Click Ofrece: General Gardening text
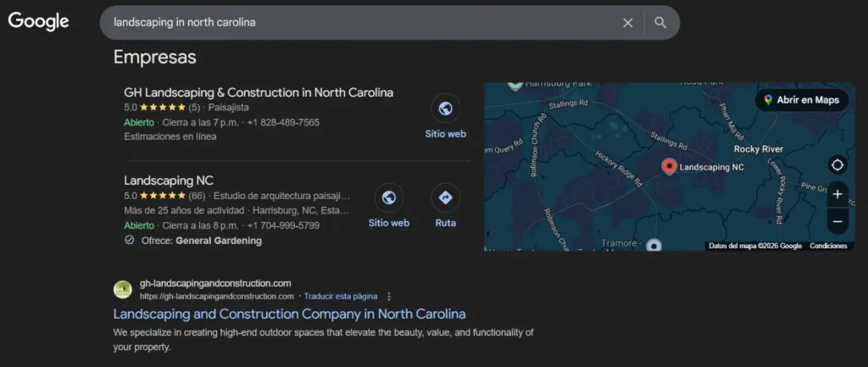This screenshot has width=868, height=367. pyautogui.click(x=202, y=241)
